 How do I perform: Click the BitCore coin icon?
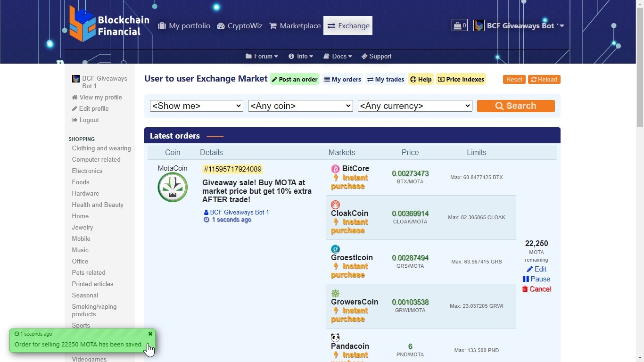(335, 169)
